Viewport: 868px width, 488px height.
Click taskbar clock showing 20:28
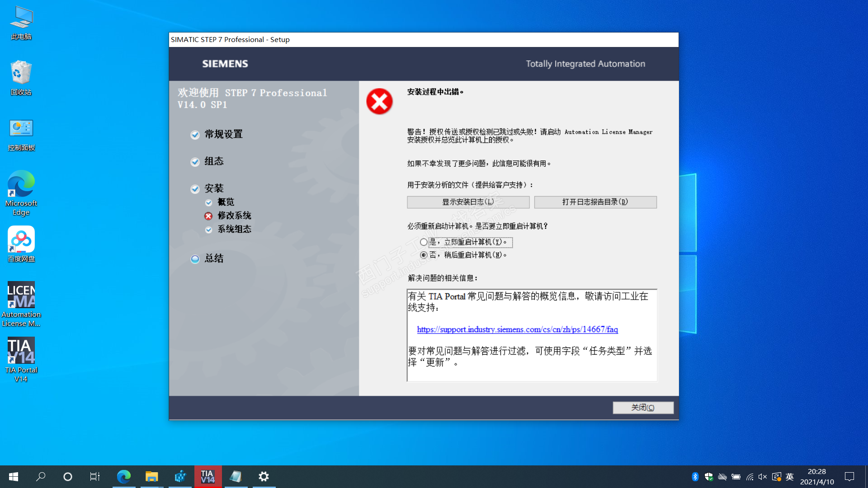point(816,477)
